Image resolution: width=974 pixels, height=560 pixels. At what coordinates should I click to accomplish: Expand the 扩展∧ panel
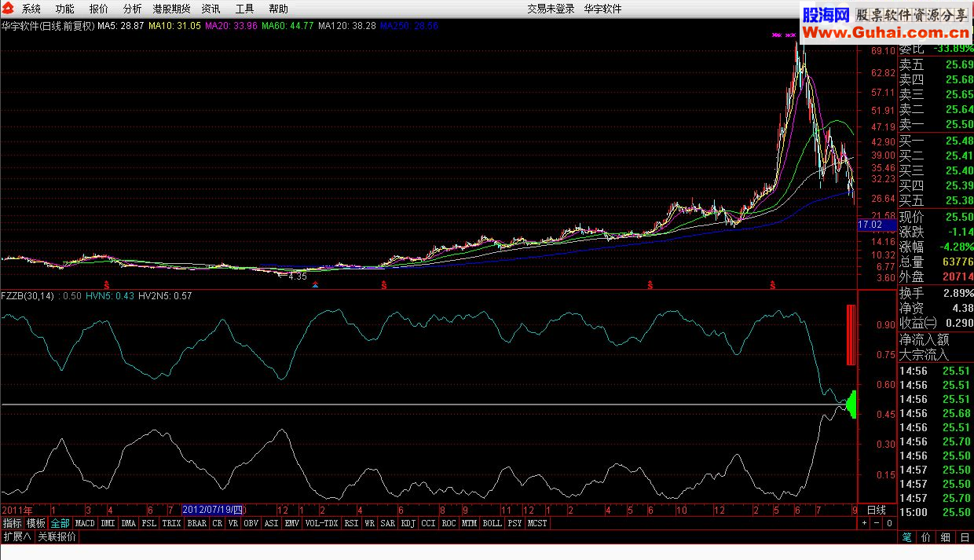(x=16, y=537)
